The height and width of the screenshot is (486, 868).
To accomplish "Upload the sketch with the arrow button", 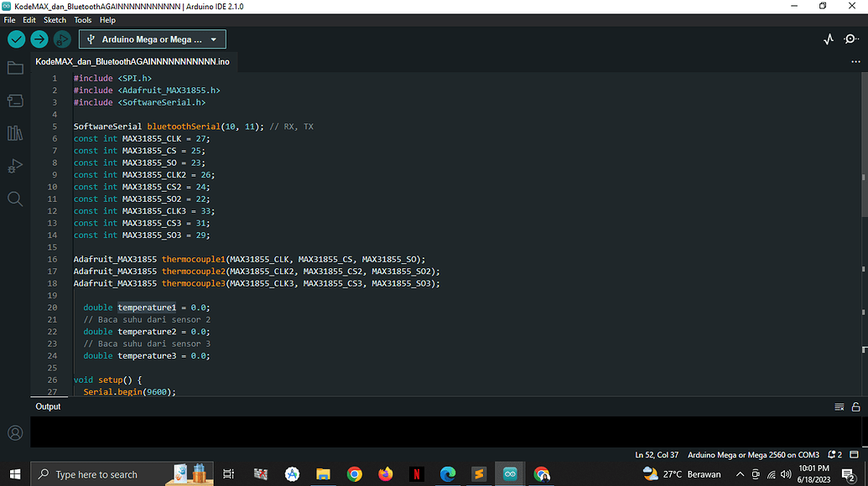I will tap(39, 39).
